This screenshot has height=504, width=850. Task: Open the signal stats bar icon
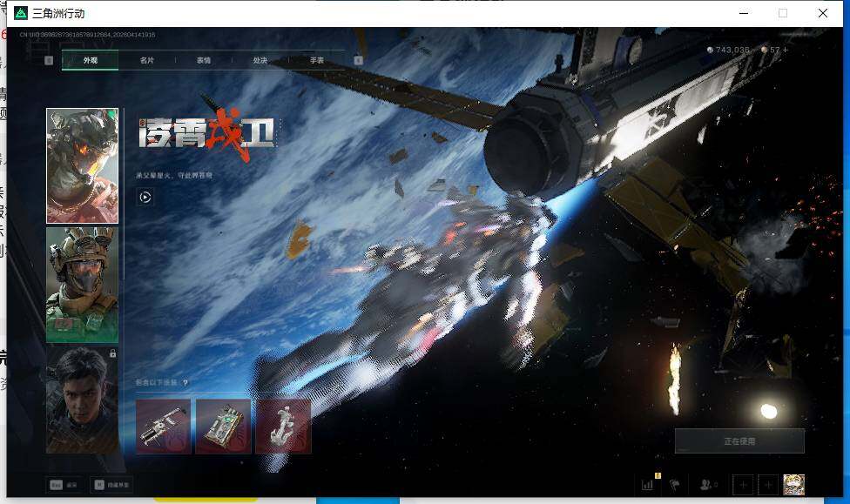pyautogui.click(x=648, y=485)
